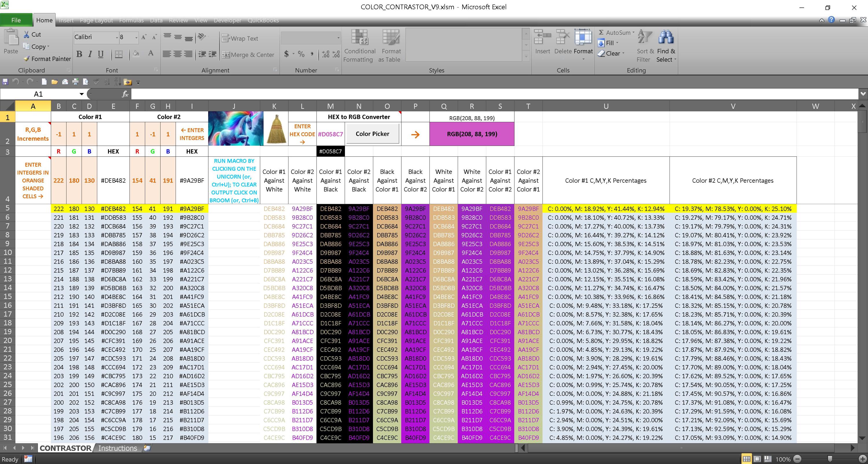This screenshot has width=868, height=464.
Task: Expand the Name Box dropdown arrow
Action: click(82, 94)
